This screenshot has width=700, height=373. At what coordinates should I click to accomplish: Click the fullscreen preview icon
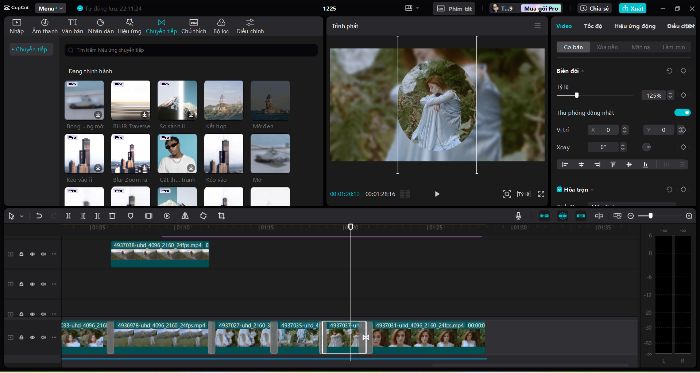pos(541,194)
